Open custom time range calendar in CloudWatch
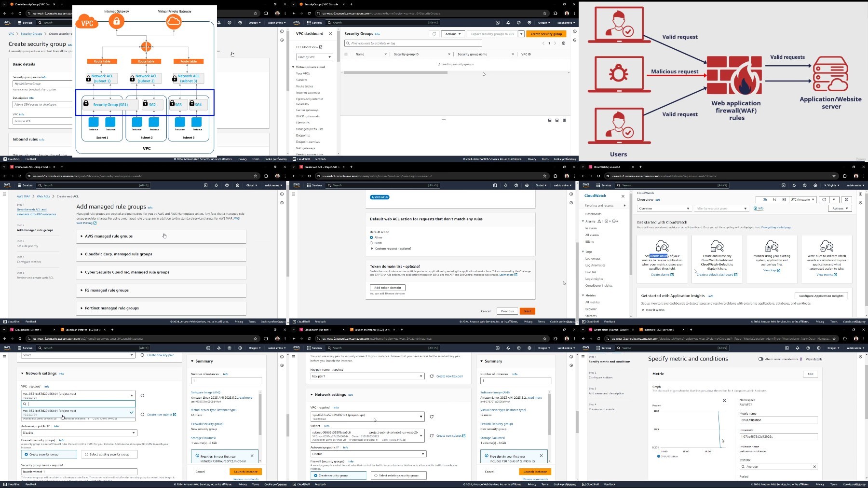Viewport: 868px width, 488px height. click(784, 199)
